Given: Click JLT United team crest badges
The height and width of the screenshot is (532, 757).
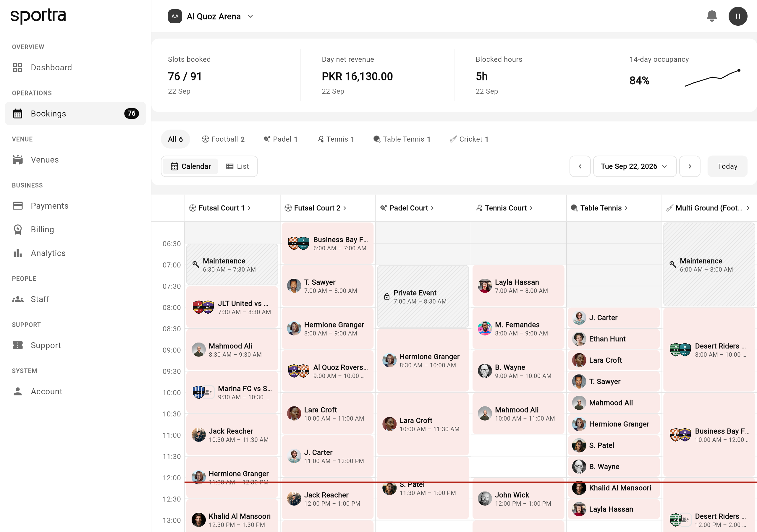Looking at the screenshot, I should point(203,307).
